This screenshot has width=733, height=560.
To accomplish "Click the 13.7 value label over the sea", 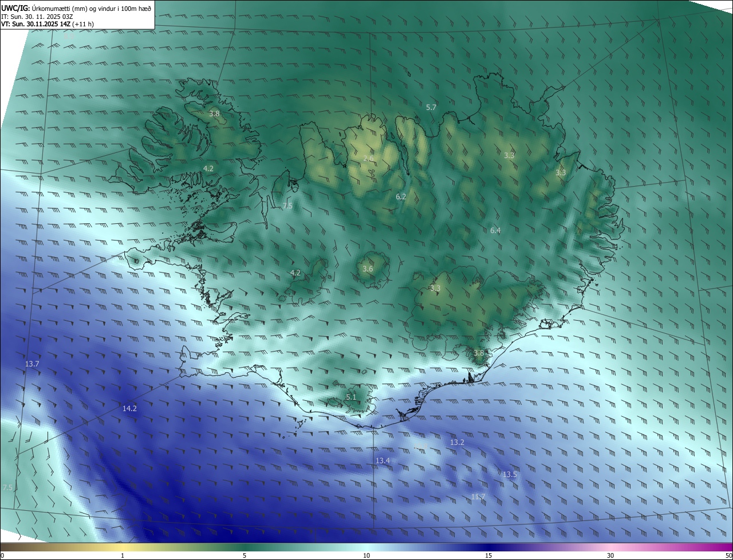I will click(32, 364).
